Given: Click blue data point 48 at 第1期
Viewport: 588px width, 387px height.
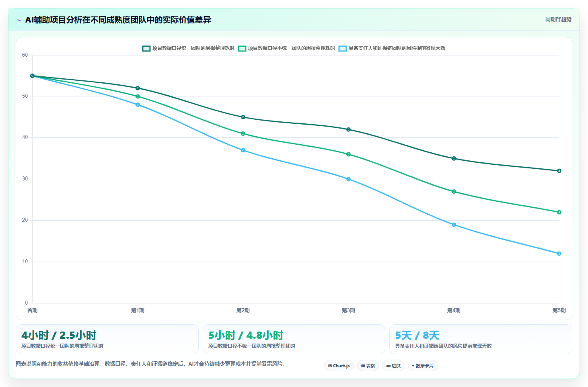Looking at the screenshot, I should (x=138, y=104).
